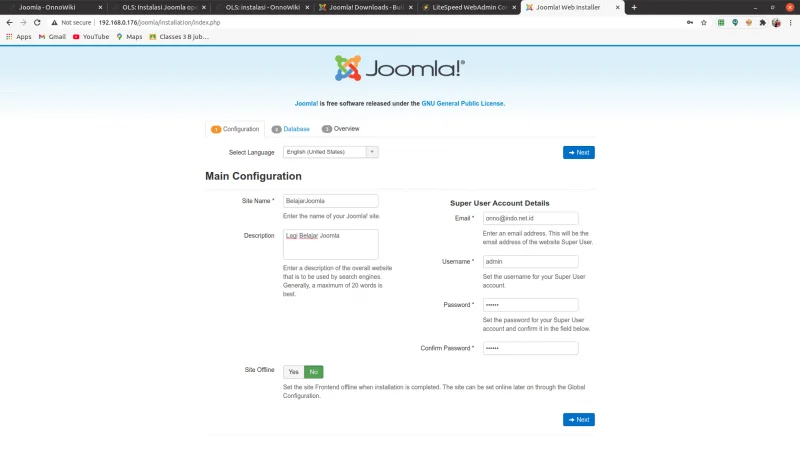Reload the page with refresh icon
The height and width of the screenshot is (456, 800).
(37, 22)
